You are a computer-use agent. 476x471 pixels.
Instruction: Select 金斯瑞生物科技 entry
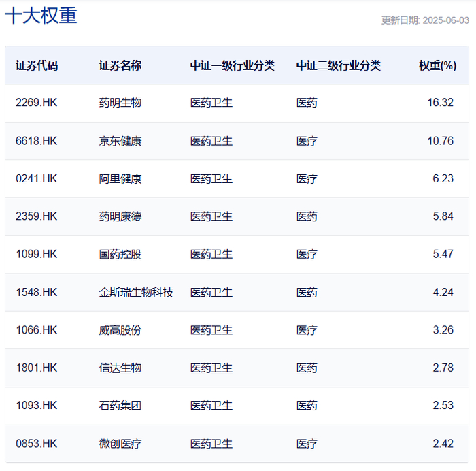(136, 292)
